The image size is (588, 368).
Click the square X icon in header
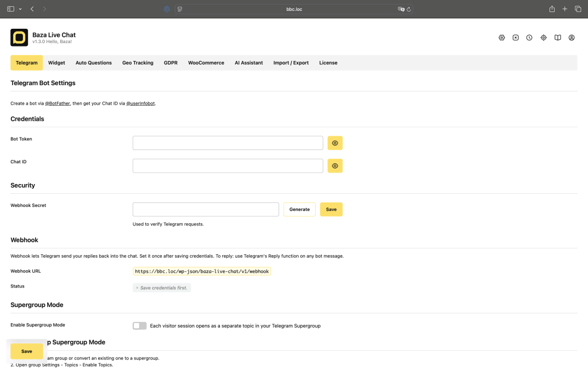pos(516,37)
